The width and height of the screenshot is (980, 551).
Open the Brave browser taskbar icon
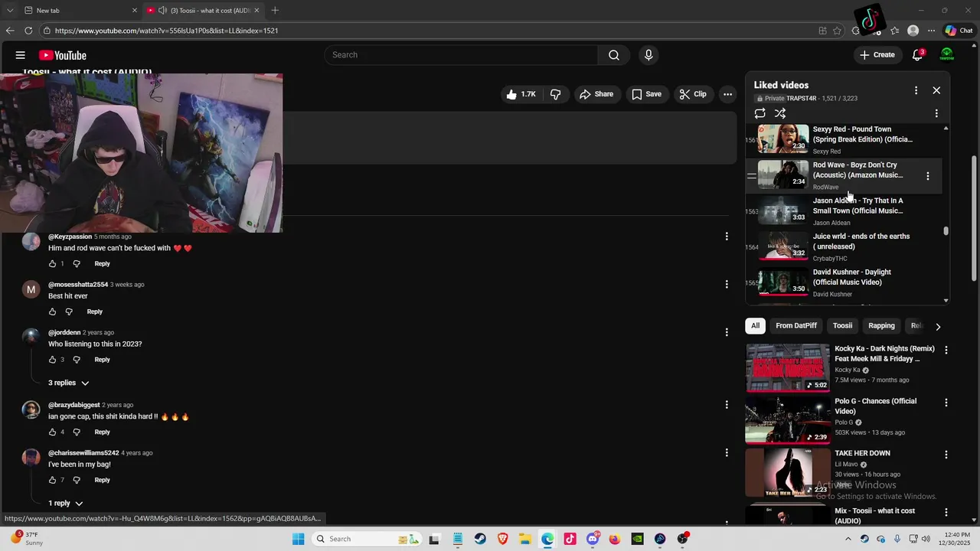click(x=502, y=539)
